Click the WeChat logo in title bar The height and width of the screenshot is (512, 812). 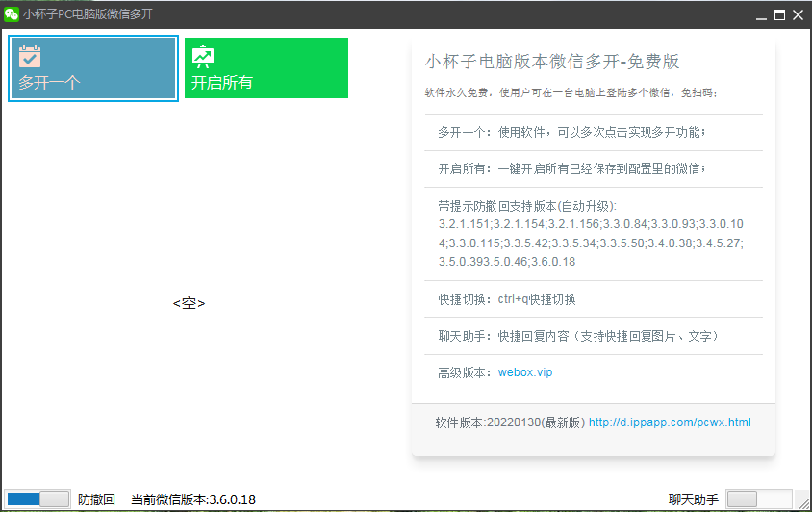click(x=12, y=13)
